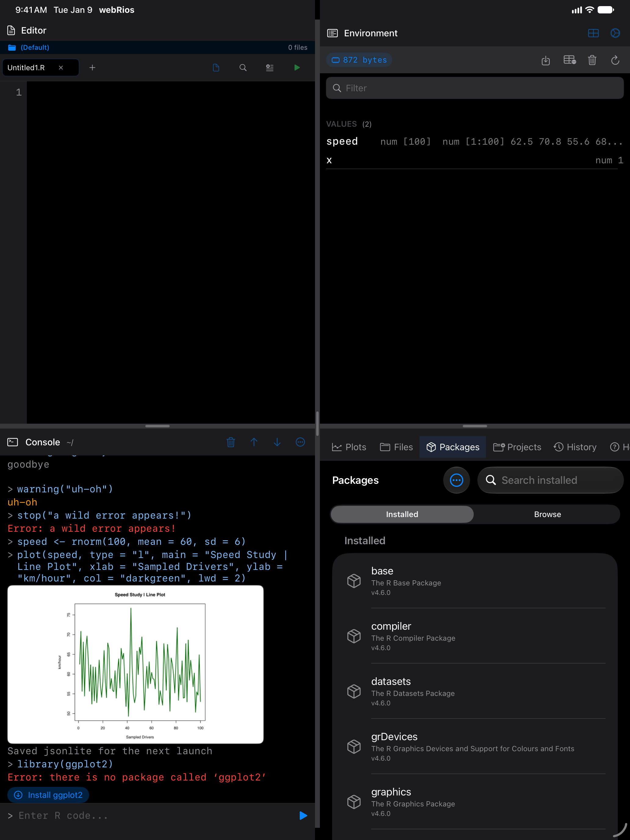Click the 872 bytes memory badge
630x840 pixels.
click(359, 60)
